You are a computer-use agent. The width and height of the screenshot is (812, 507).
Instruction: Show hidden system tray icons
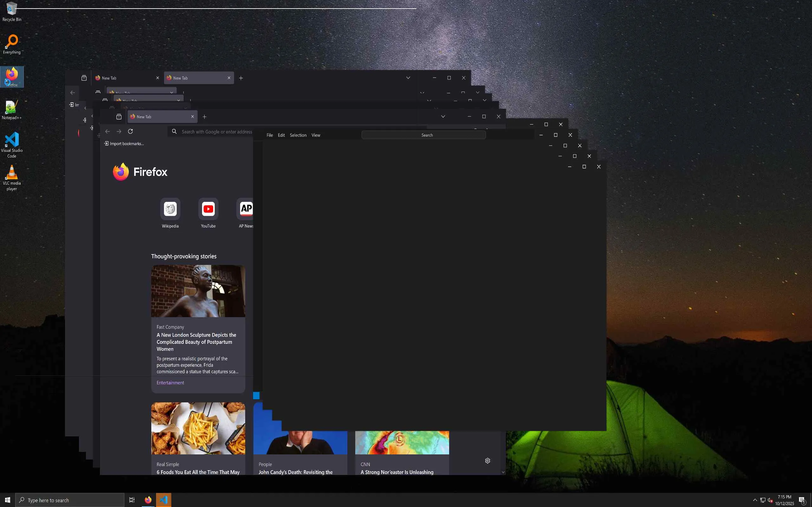click(x=755, y=500)
